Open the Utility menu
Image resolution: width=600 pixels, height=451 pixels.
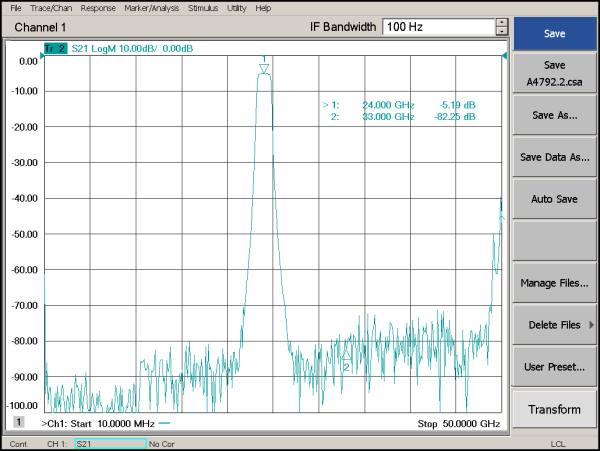(x=236, y=8)
